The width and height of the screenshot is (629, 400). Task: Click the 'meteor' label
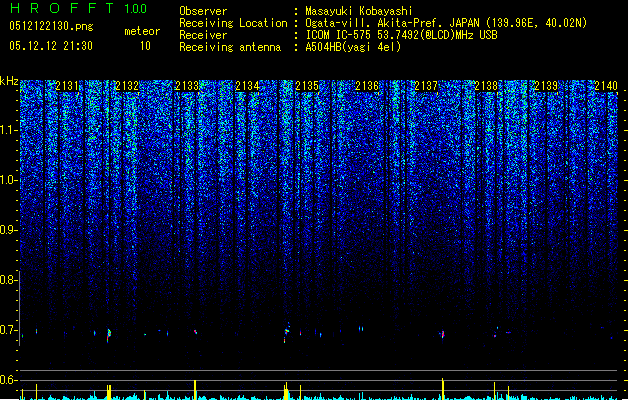tap(142, 31)
